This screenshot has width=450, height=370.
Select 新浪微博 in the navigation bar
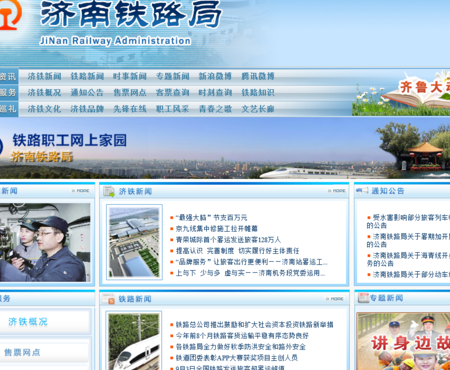pos(215,76)
